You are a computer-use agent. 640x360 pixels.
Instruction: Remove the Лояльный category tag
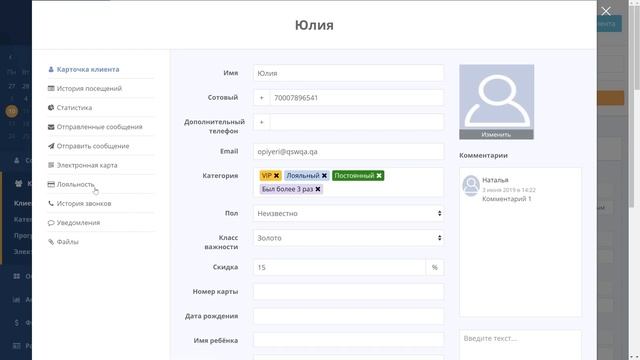pyautogui.click(x=324, y=176)
